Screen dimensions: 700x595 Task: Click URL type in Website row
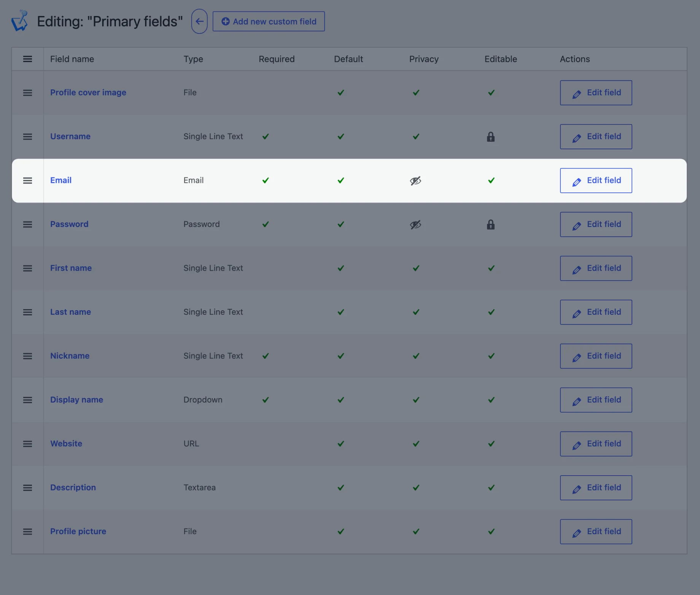191,444
